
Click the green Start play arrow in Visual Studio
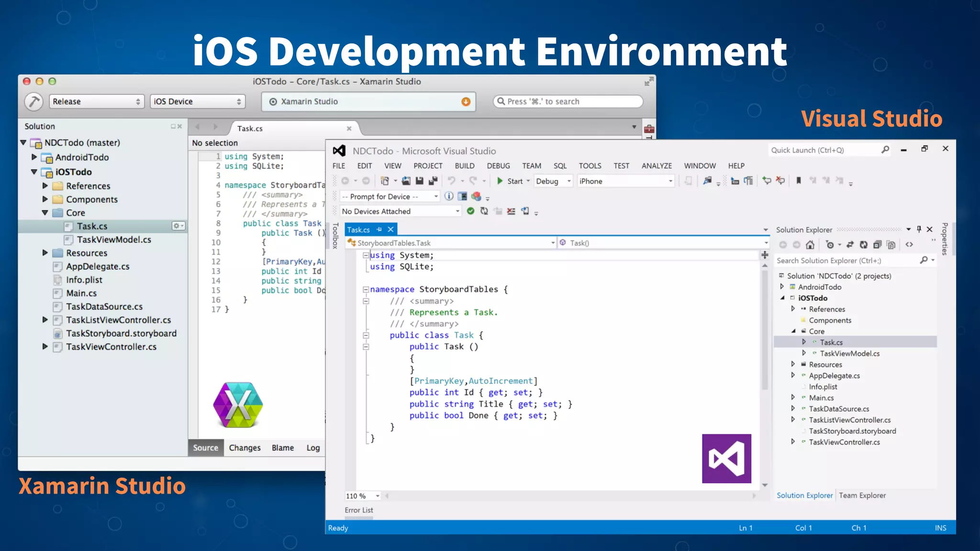coord(500,181)
